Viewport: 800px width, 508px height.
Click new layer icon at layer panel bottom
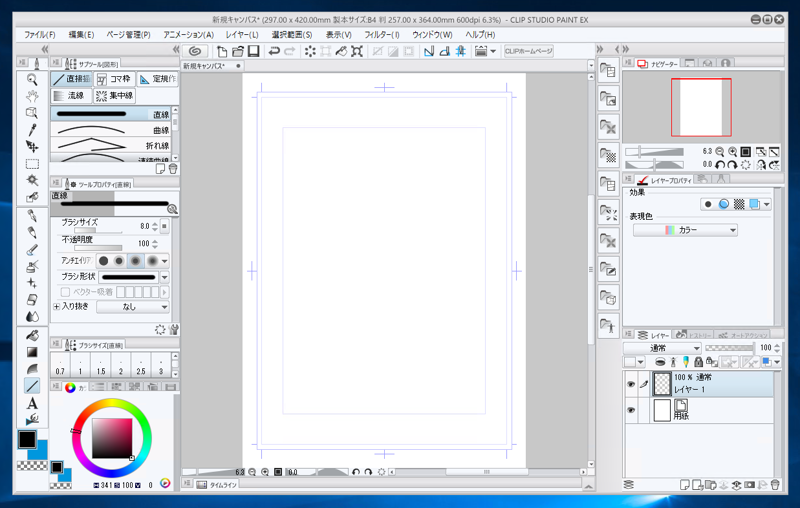(685, 484)
